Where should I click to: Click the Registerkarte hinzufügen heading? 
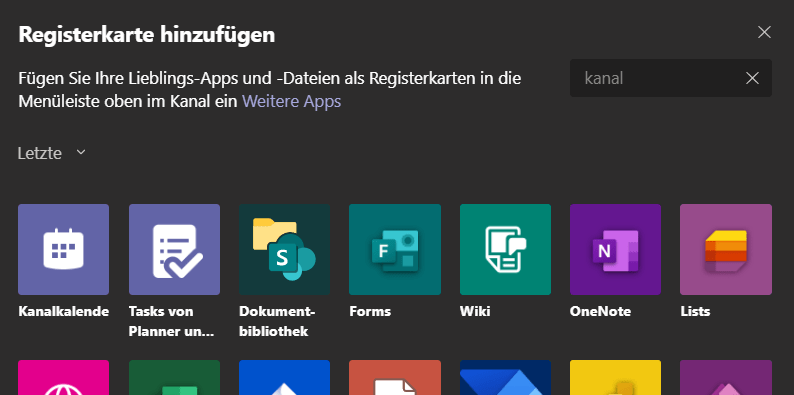click(147, 35)
